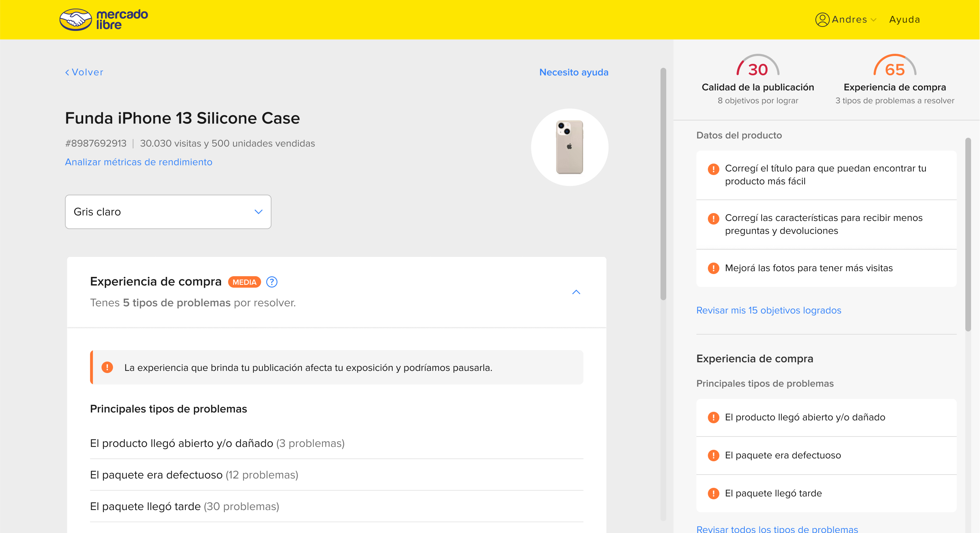This screenshot has width=980, height=533.
Task: Click the help question mark icon beside MEDIA
Action: 272,282
